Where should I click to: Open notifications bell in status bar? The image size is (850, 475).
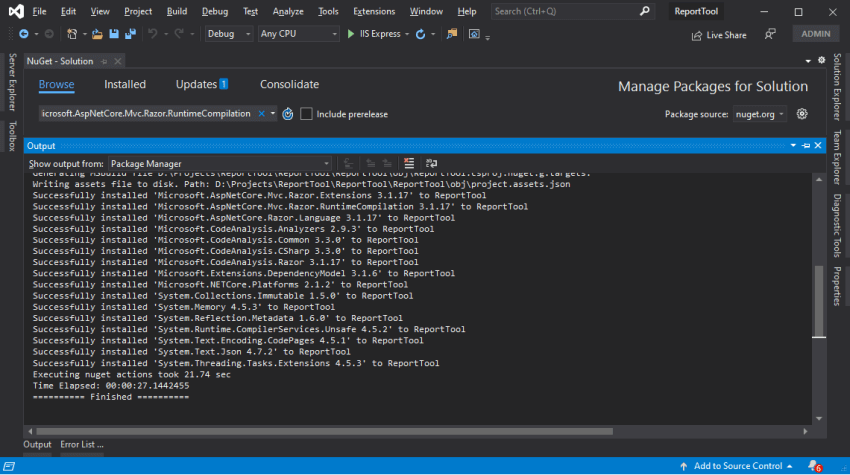tap(814, 466)
